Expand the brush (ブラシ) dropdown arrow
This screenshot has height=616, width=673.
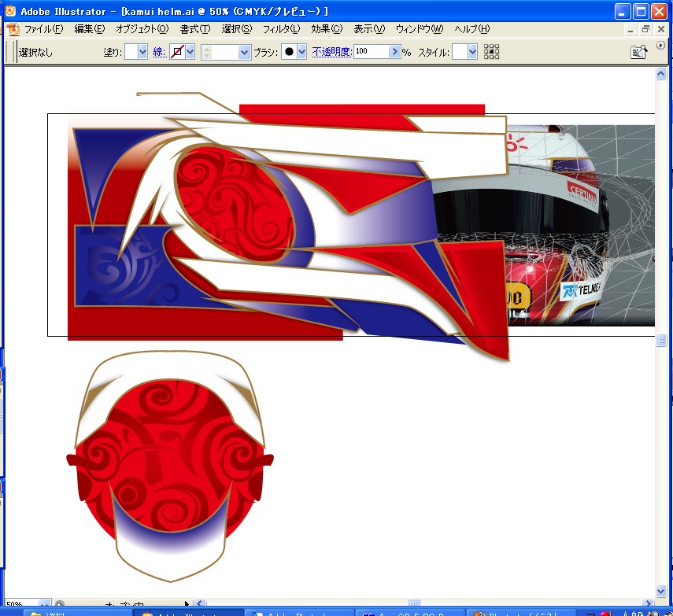point(301,52)
